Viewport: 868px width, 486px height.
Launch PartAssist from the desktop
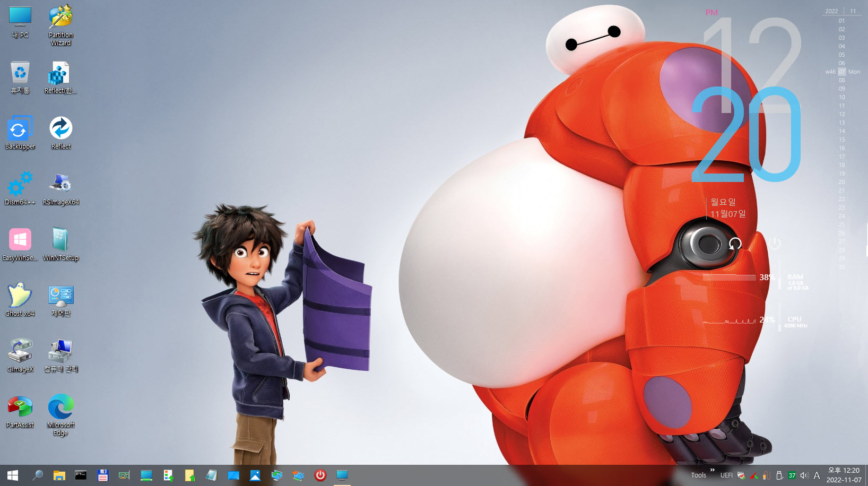(x=20, y=412)
